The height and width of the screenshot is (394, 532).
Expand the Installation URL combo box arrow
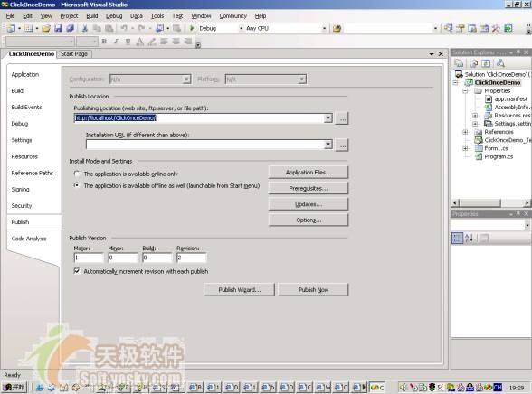click(328, 145)
